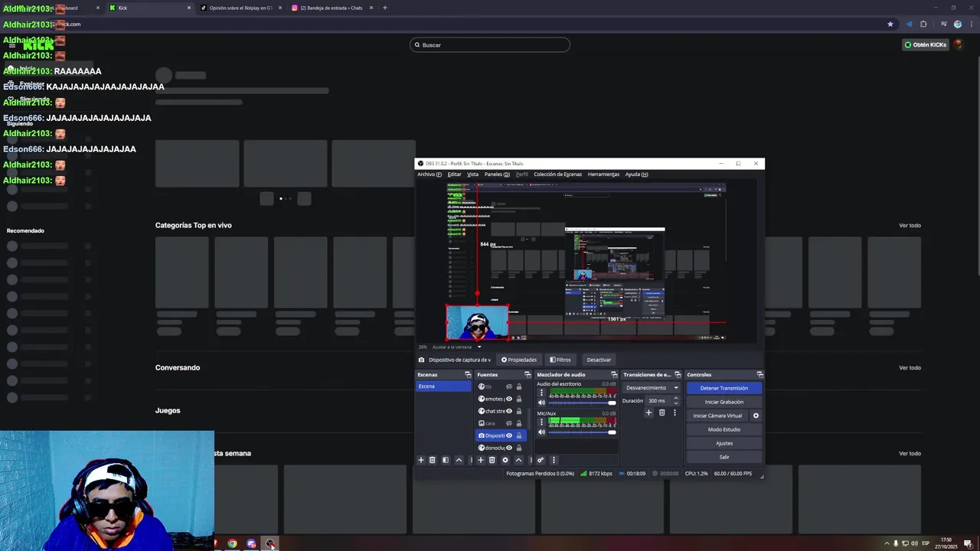Mute Audio del escritorio speaker icon
980x551 pixels.
click(x=541, y=403)
